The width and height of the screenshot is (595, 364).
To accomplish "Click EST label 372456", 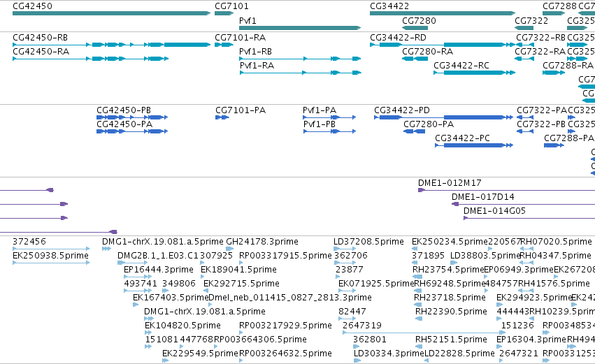I will [x=29, y=242].
